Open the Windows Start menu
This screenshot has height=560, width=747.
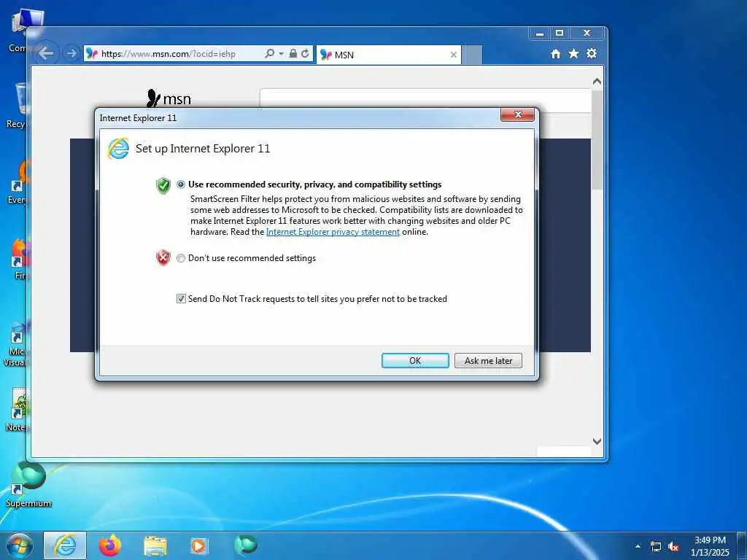20,545
